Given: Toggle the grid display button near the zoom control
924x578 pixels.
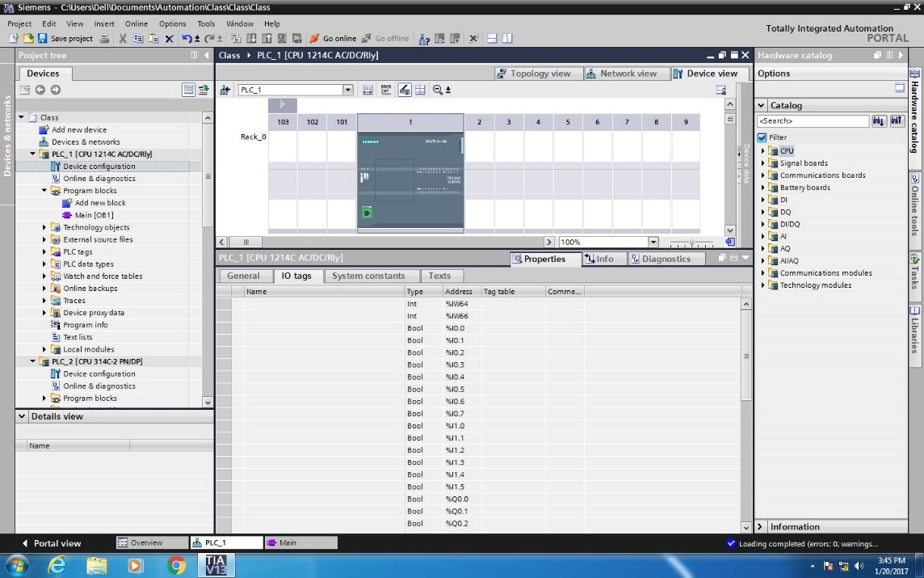Looking at the screenshot, I should (419, 90).
